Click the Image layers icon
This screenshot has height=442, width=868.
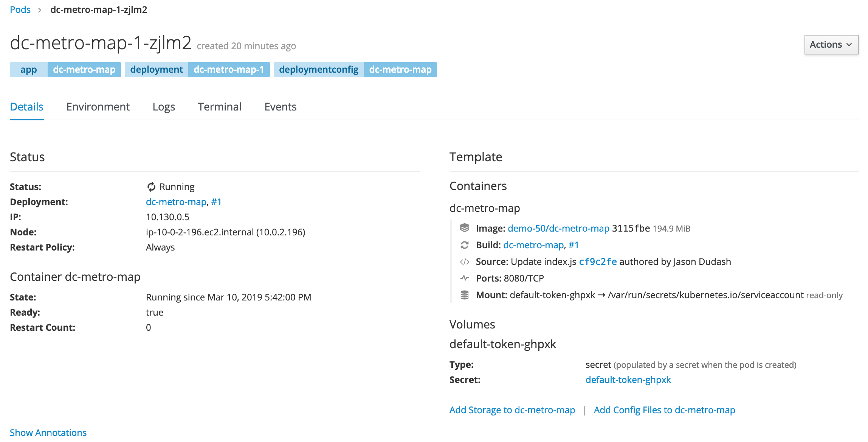pos(465,228)
